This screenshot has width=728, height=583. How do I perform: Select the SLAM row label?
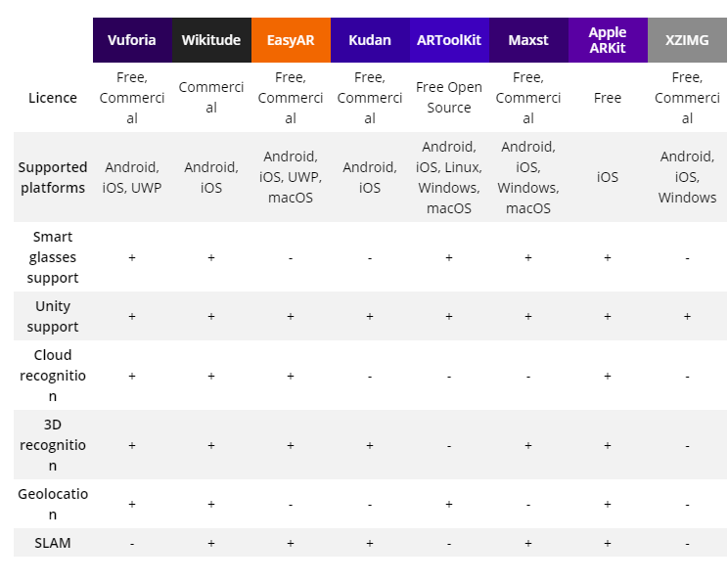tap(53, 543)
